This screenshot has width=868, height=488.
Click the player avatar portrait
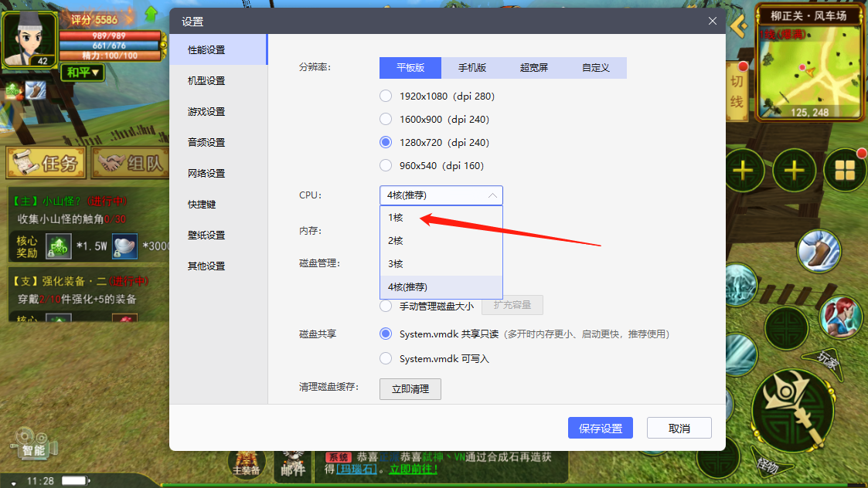pos(29,39)
